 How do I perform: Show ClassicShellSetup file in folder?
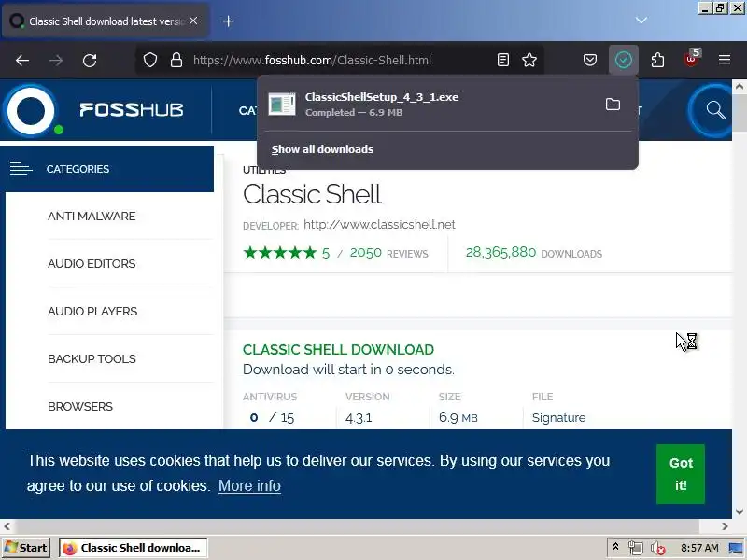613,105
